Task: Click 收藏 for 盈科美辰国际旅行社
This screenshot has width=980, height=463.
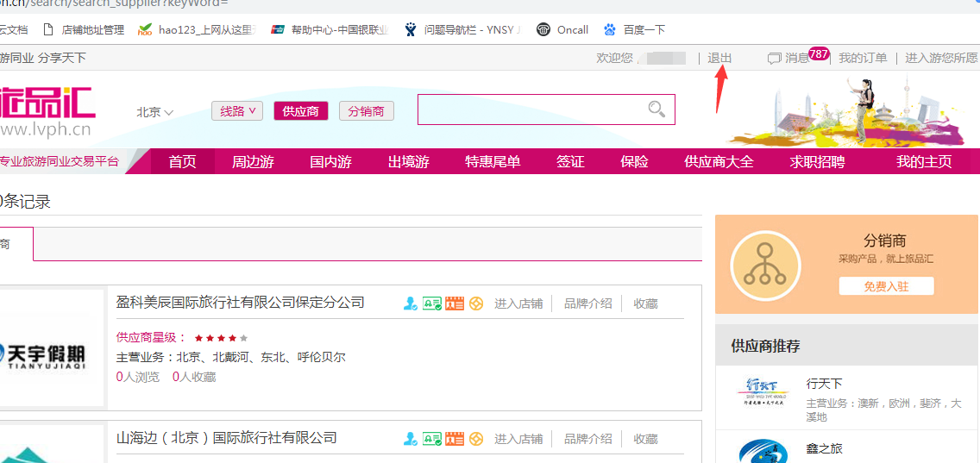Action: tap(645, 303)
